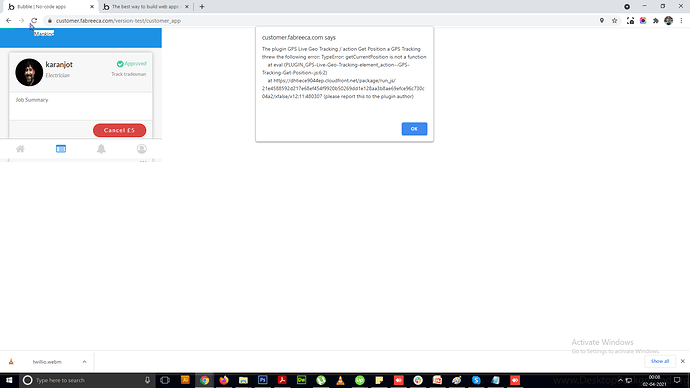Open the profile icon in bottom nav
The image size is (690, 388).
click(x=142, y=149)
